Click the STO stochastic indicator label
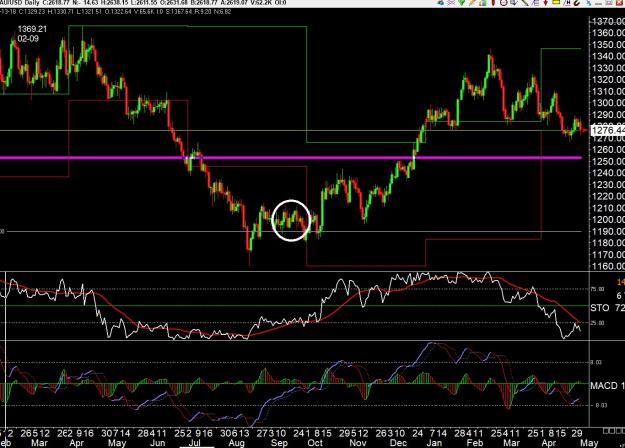 click(600, 308)
